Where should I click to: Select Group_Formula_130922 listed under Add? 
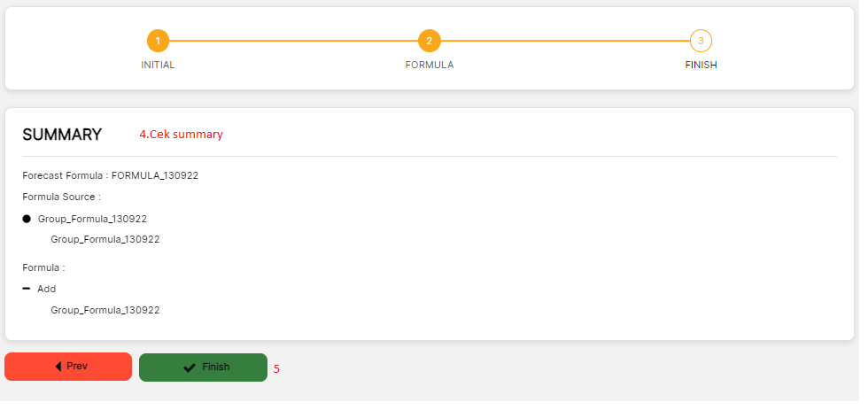pyautogui.click(x=105, y=310)
